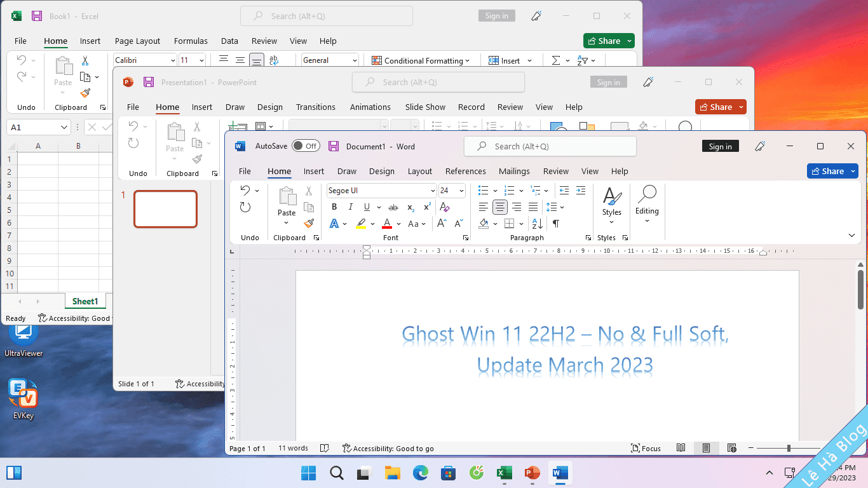The image size is (868, 488).
Task: Select slide 1 thumbnail in PowerPoint
Action: (x=165, y=209)
